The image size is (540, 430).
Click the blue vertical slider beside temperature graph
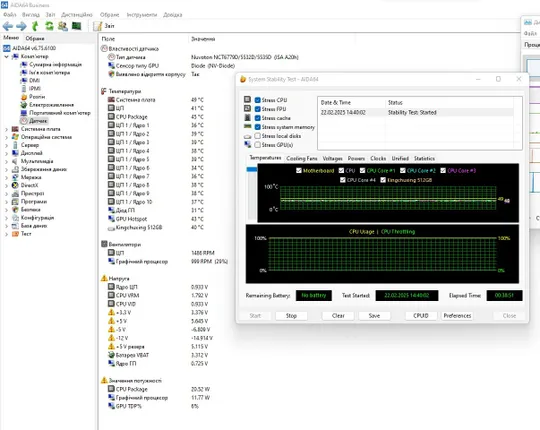tap(252, 169)
